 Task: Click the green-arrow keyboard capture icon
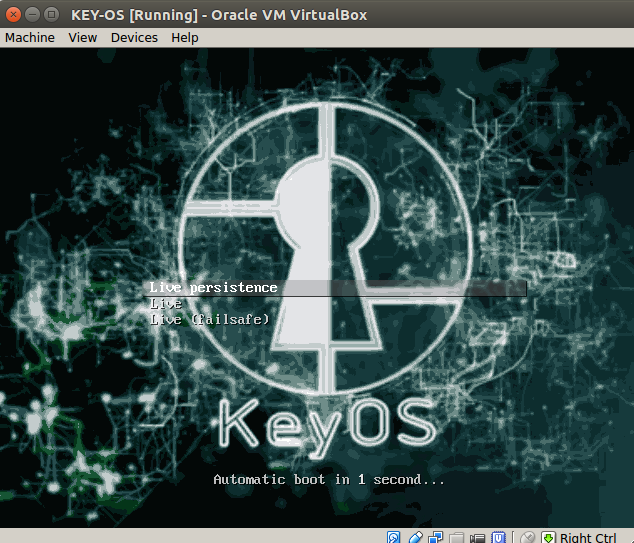tap(548, 537)
